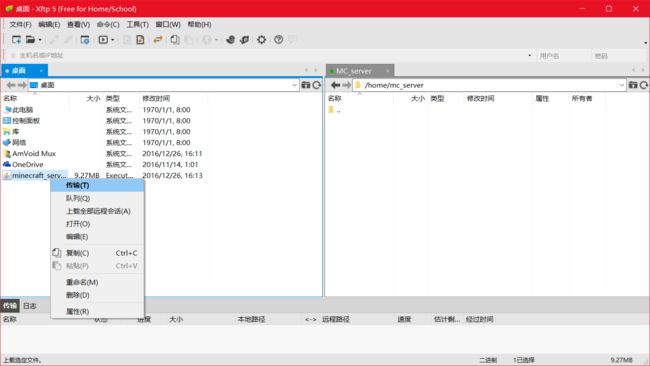Screen dimensions: 650x366
Task: Close the local 桌面 tab
Action: point(41,71)
